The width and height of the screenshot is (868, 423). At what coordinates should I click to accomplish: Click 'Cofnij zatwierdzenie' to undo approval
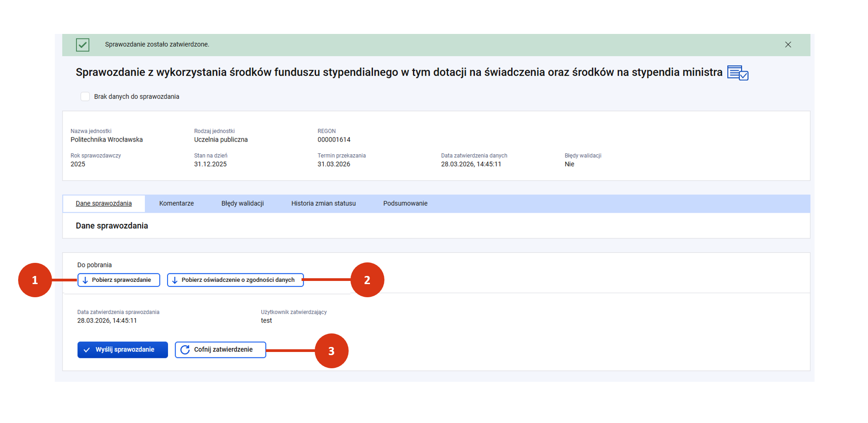(220, 350)
